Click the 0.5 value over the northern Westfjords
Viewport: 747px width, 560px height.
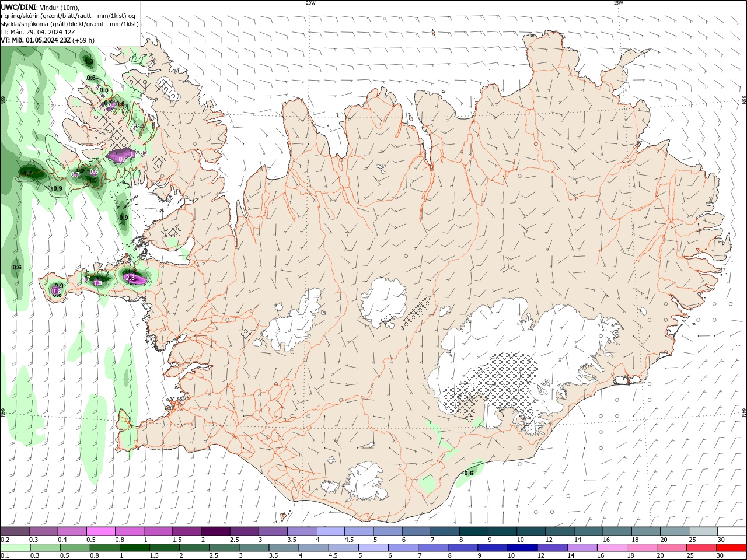tap(104, 90)
